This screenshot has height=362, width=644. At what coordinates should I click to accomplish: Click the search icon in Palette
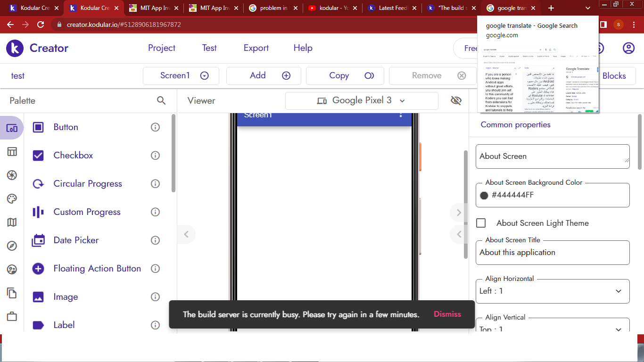point(161,100)
